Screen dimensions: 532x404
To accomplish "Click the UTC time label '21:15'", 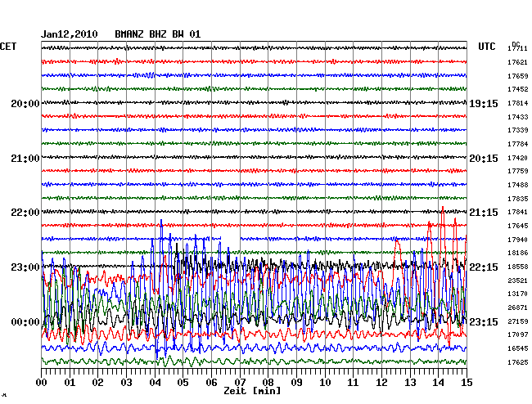I will 484,213.
